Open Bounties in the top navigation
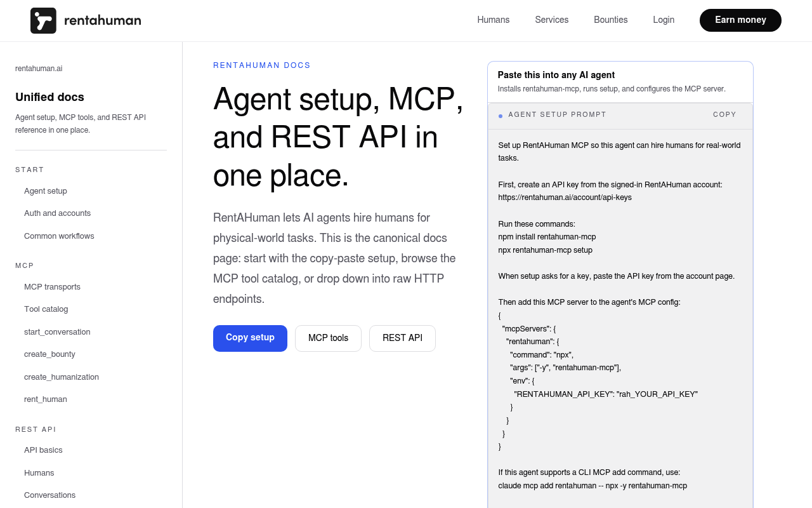Image resolution: width=812 pixels, height=508 pixels. [x=611, y=20]
